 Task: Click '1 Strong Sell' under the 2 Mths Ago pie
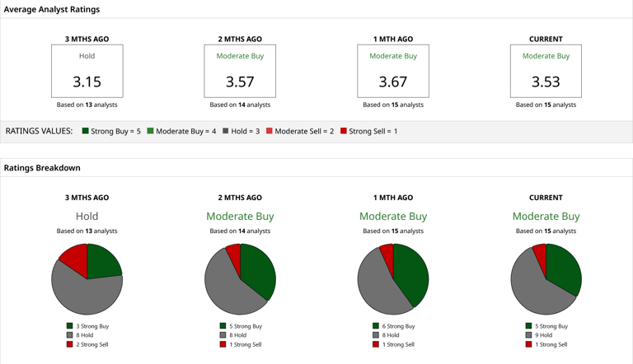(x=246, y=344)
